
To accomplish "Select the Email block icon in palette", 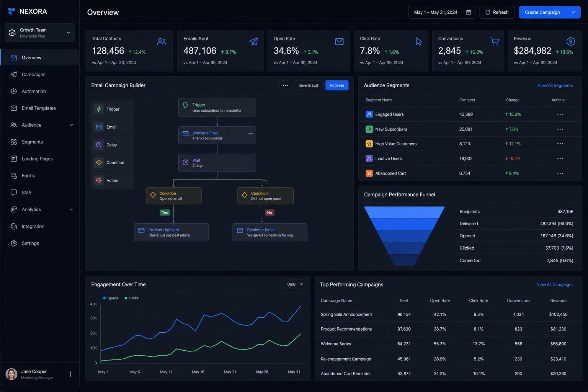I will click(99, 127).
